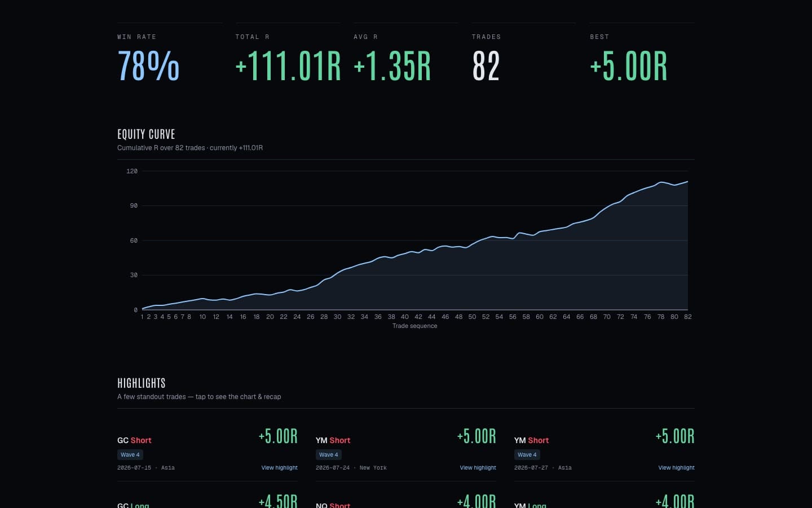This screenshot has height=508, width=812.
Task: Click the WIN RATE label
Action: (136, 37)
